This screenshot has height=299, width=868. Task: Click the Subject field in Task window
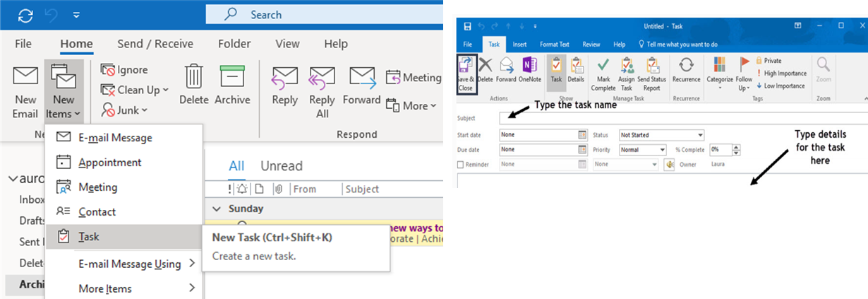pos(683,118)
